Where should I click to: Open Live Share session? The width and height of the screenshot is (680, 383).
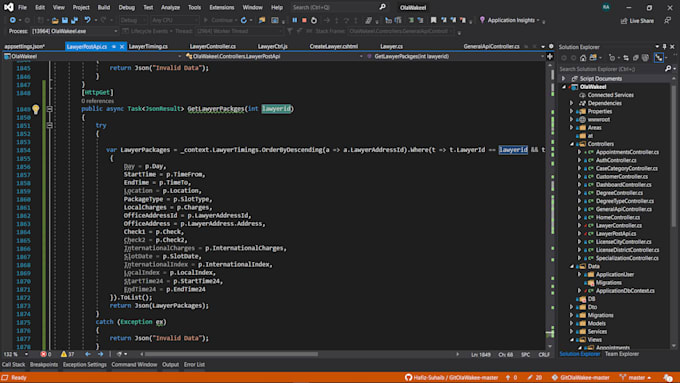click(x=637, y=21)
